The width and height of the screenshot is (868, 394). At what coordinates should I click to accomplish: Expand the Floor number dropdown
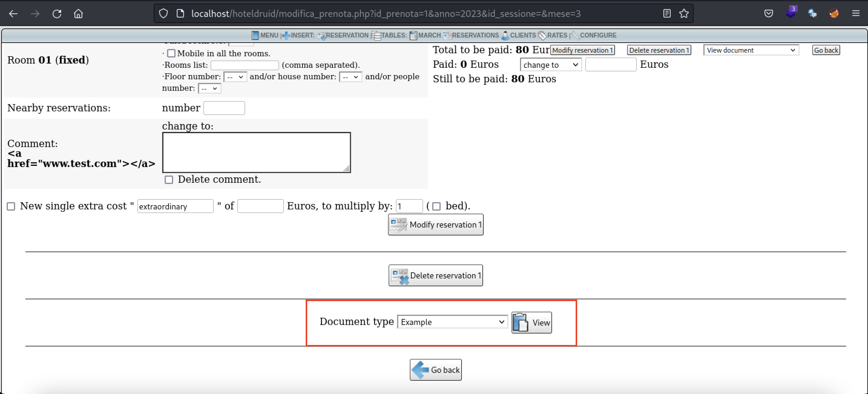pos(235,77)
